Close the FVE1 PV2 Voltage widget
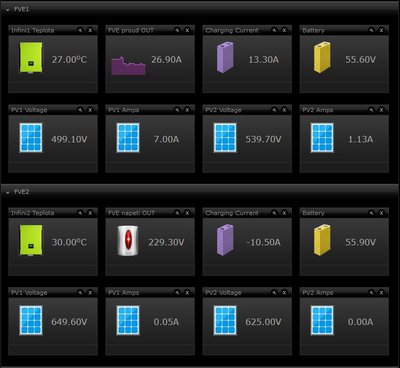 point(284,110)
